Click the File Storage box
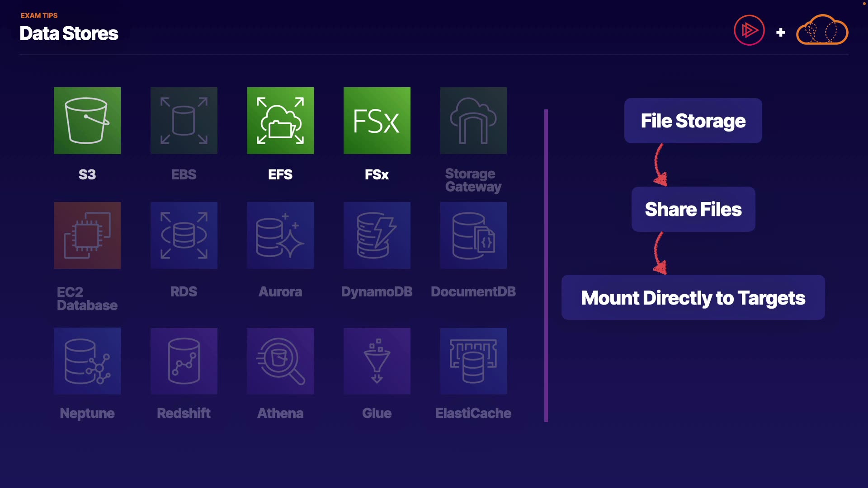 tap(693, 121)
